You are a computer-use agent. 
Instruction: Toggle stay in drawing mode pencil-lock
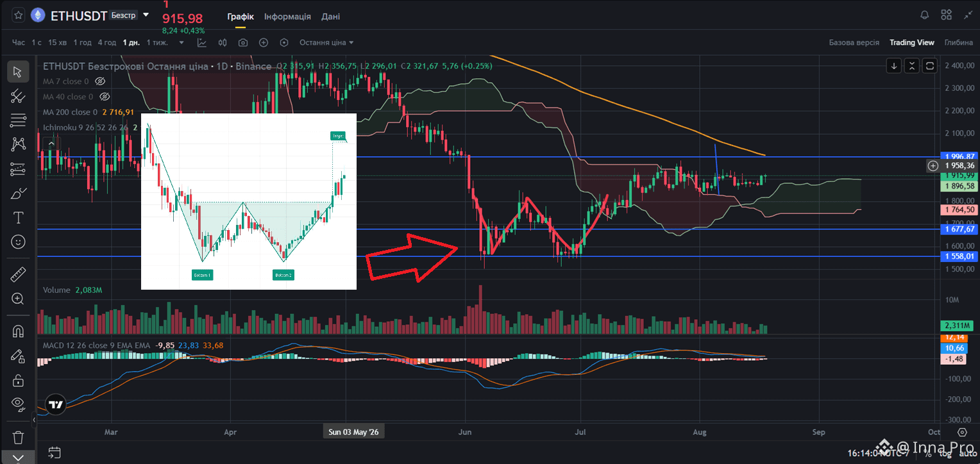[x=18, y=356]
